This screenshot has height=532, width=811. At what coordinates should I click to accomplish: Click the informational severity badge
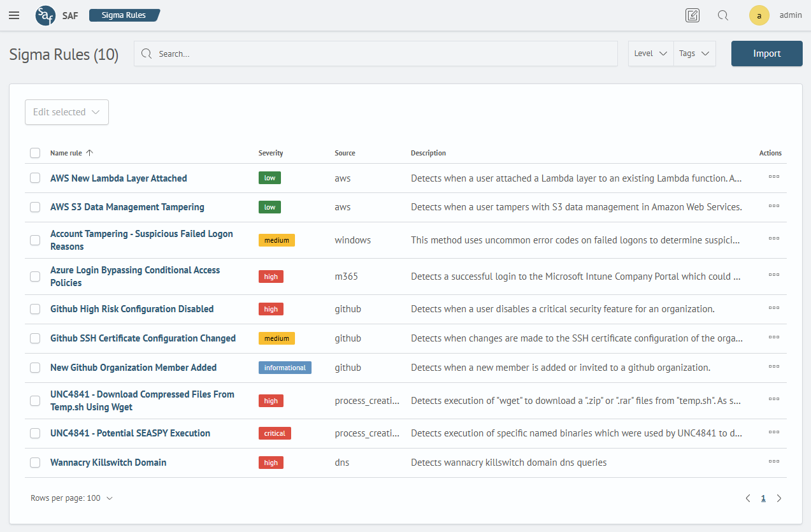285,368
